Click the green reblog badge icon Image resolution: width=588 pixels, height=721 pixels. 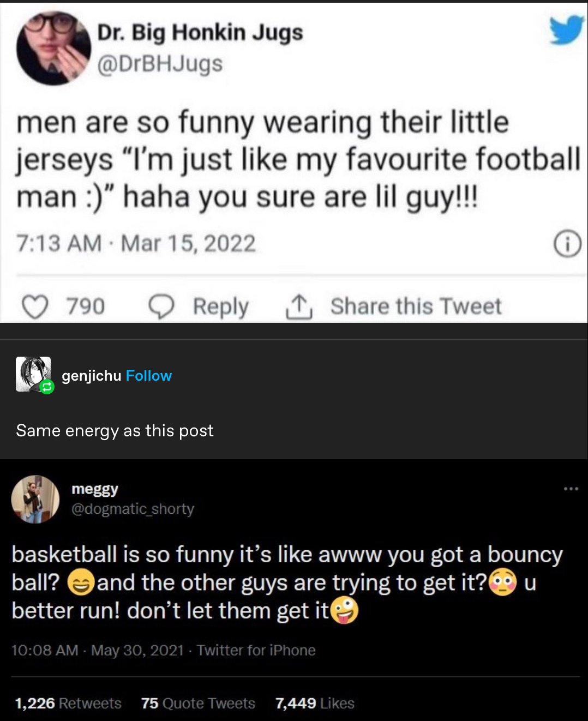coord(47,387)
